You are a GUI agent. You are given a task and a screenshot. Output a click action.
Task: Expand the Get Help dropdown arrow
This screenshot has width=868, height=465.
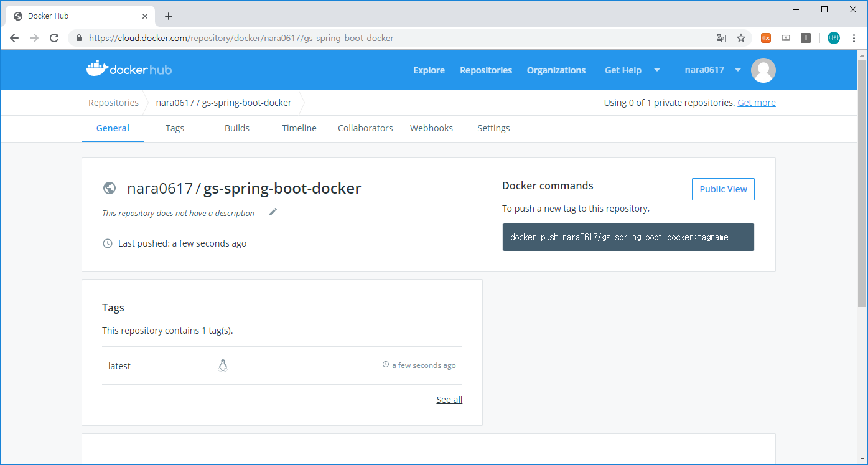click(x=657, y=70)
